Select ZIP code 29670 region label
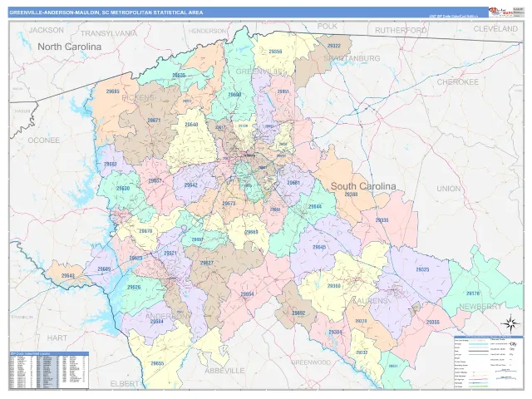The height and width of the screenshot is (399, 532). 145,231
